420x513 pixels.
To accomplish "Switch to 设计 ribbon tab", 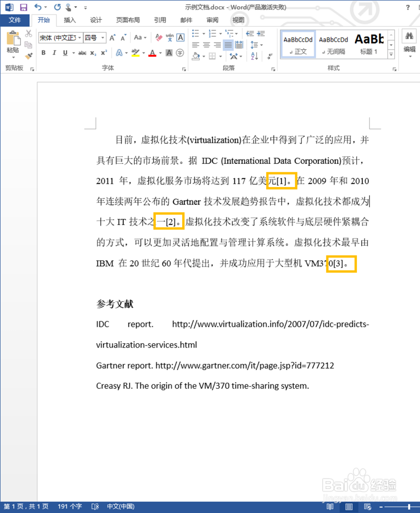I will pos(96,20).
